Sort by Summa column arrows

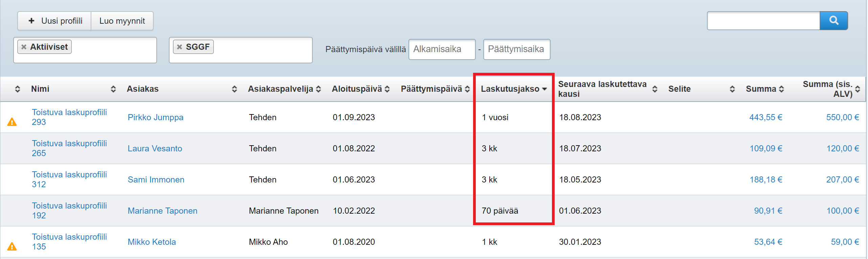point(781,89)
